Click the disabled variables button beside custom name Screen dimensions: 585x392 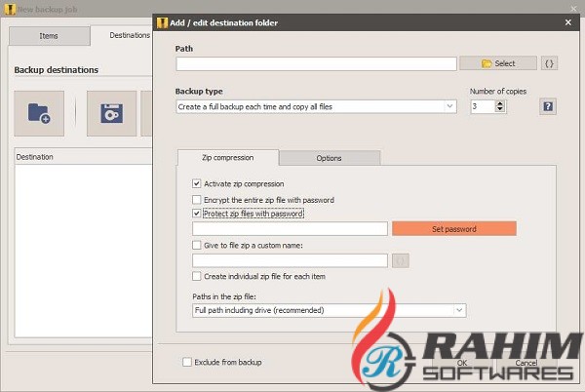[x=401, y=260]
